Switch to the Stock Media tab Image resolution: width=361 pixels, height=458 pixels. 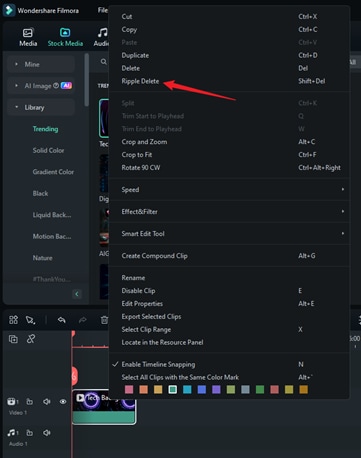65,37
